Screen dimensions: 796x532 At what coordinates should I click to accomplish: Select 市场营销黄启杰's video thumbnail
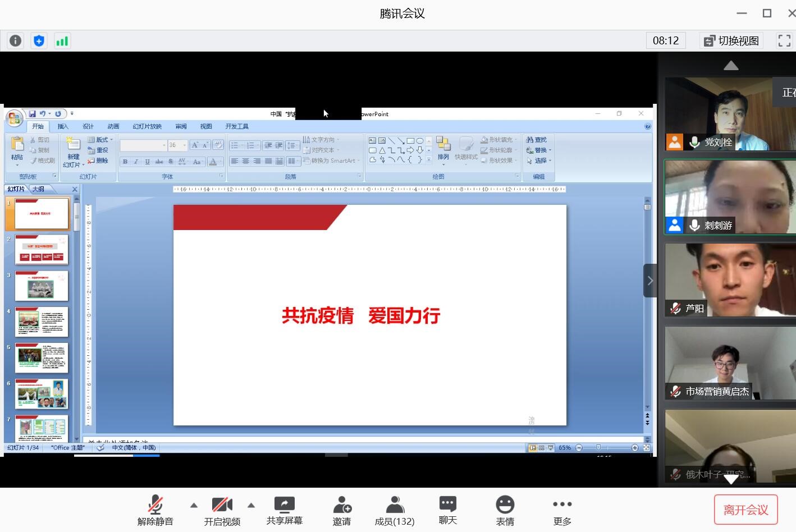coord(730,363)
